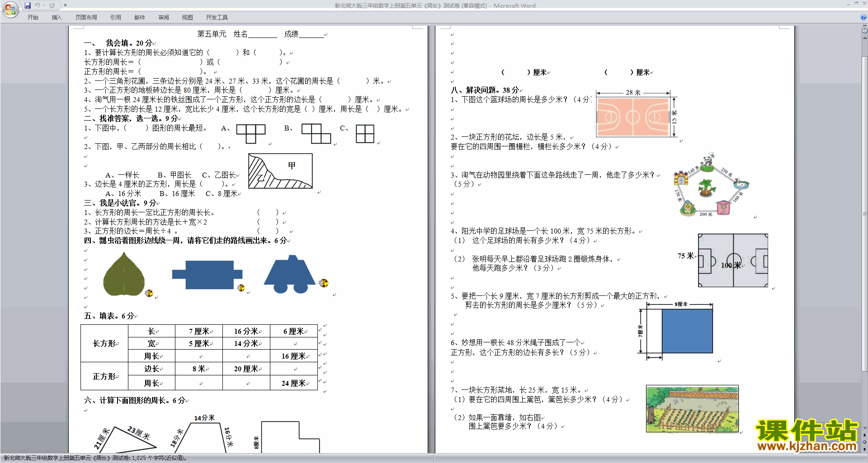868x463 pixels.
Task: Click the 姓名 blank underline field
Action: tap(263, 34)
